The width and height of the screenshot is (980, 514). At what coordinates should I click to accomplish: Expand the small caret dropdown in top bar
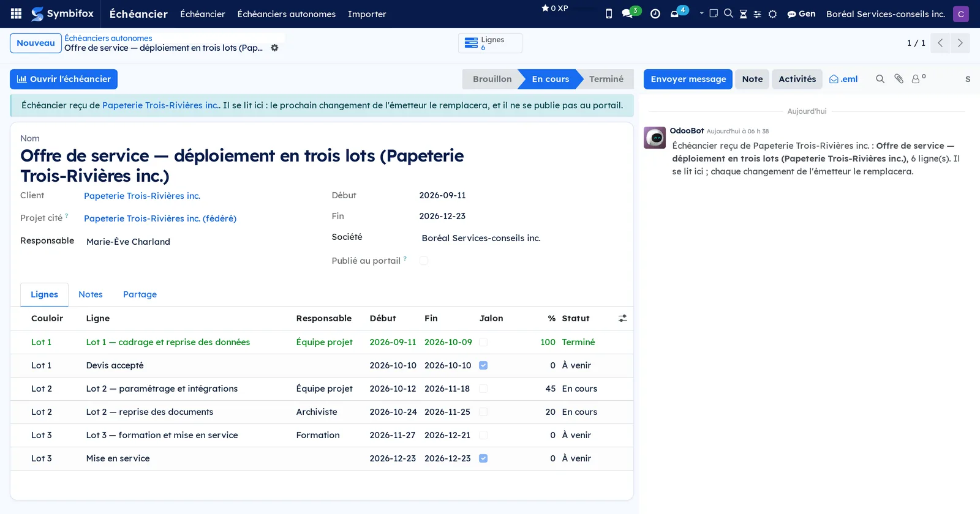pos(701,13)
